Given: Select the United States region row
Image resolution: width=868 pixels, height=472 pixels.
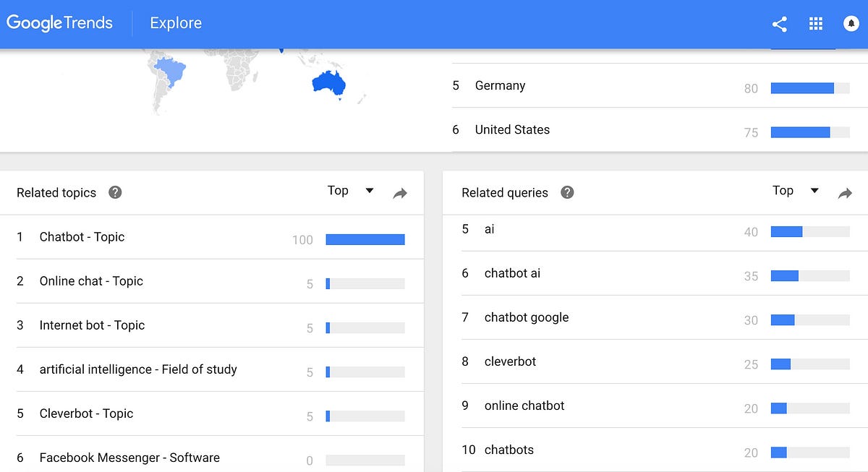Looking at the screenshot, I should 512,129.
